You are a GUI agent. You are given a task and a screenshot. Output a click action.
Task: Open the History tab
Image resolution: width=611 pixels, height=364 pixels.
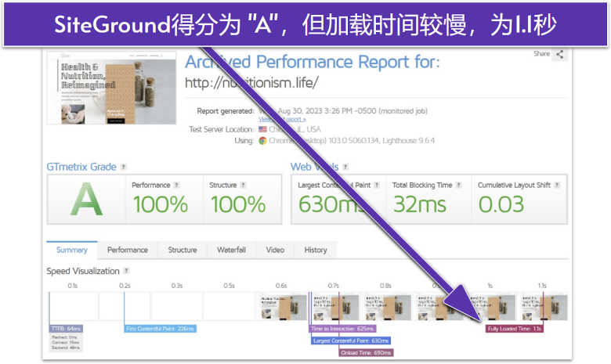tap(316, 250)
